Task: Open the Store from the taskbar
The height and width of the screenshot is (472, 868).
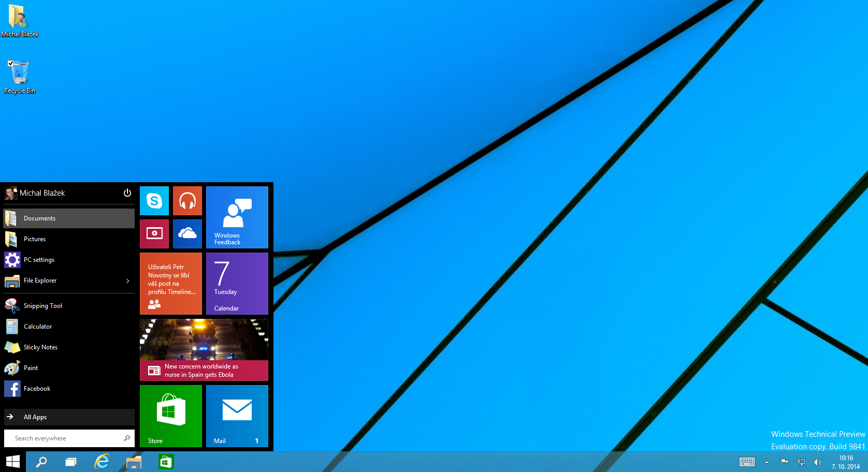Action: point(166,462)
